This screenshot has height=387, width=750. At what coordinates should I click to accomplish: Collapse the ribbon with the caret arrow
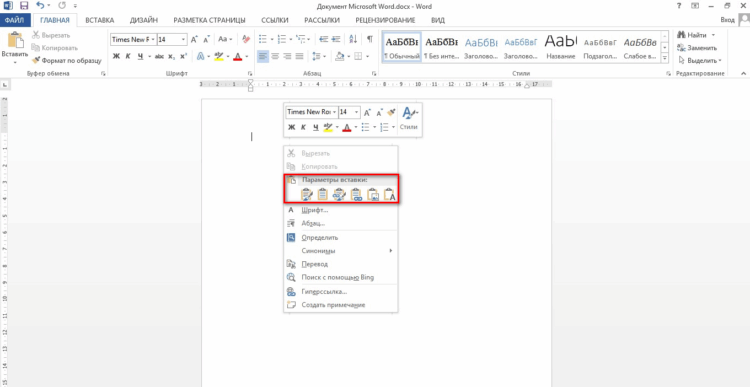point(743,74)
